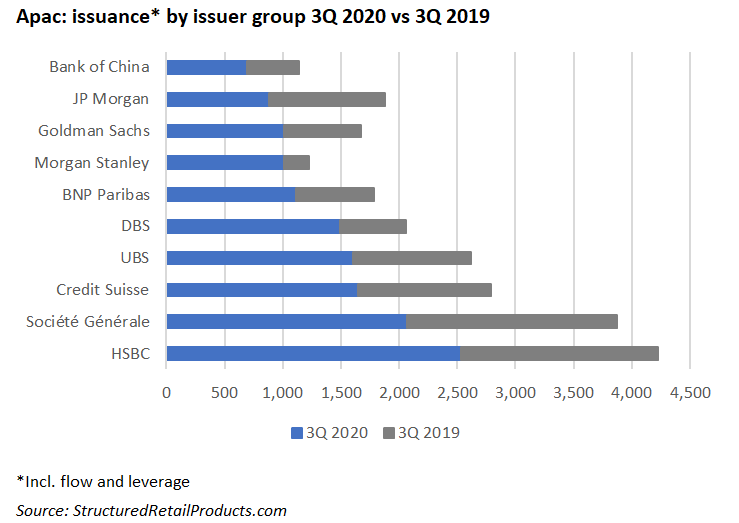The width and height of the screenshot is (739, 523).
Task: Click the gray 3Q 2019 legend swatch
Action: point(389,433)
